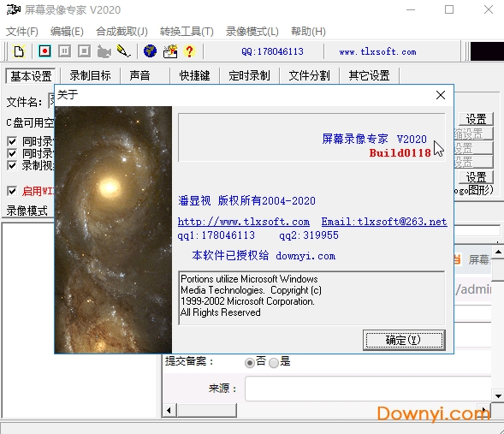Click the pause recording toolbar icon

point(65,51)
